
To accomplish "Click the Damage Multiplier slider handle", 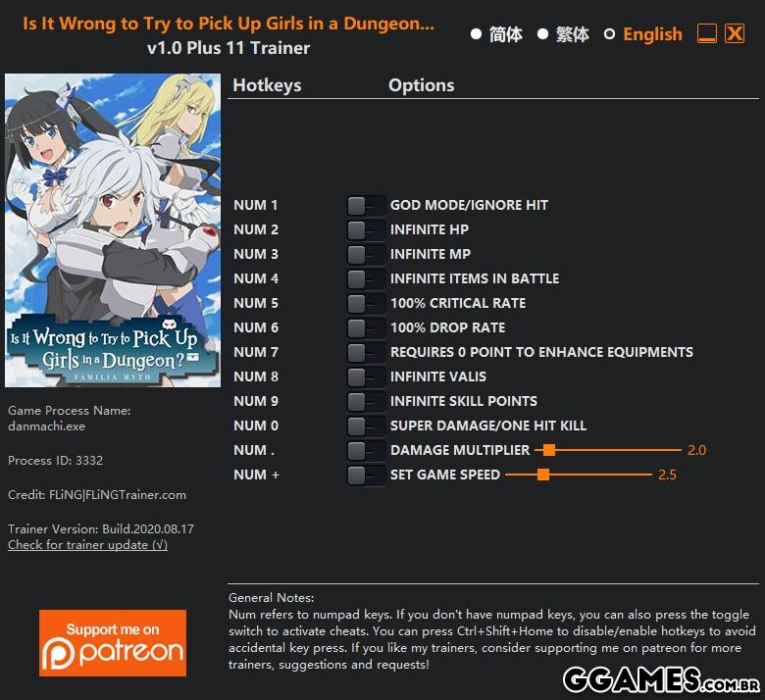I will click(x=549, y=450).
